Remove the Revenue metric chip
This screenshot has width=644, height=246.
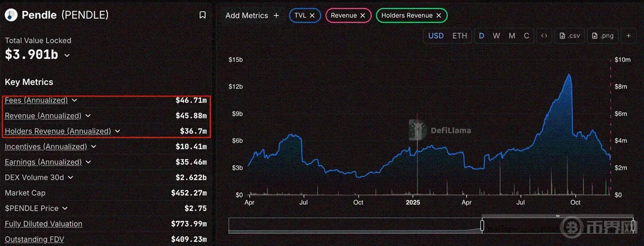[363, 16]
